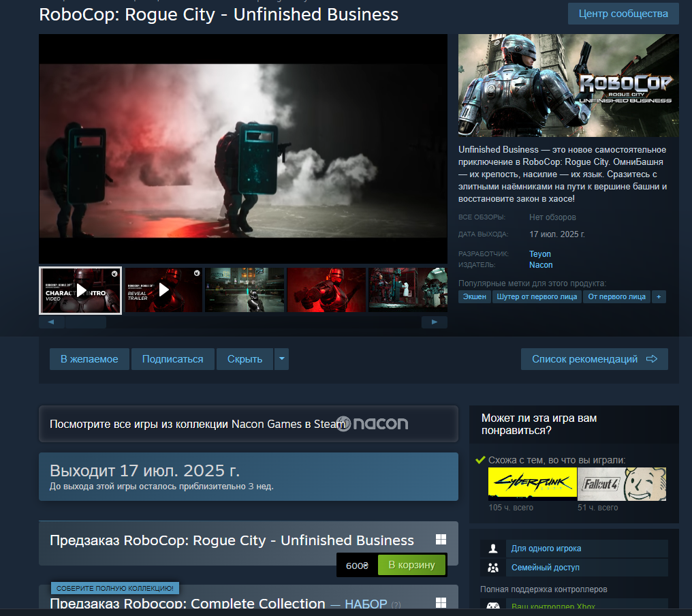View the Nacon Games collection banner
The image size is (692, 616).
[x=249, y=424]
